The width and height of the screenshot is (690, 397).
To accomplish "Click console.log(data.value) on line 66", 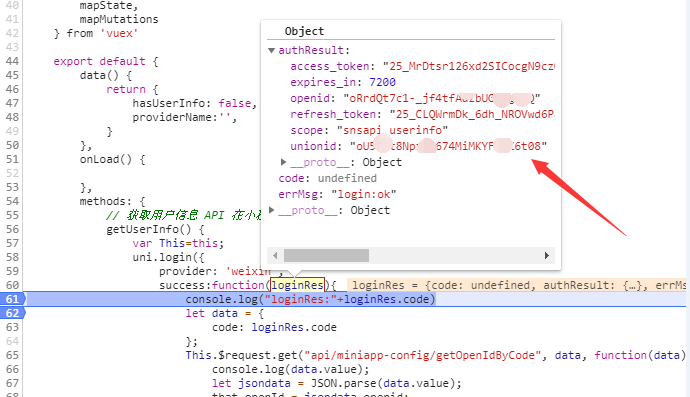I will pos(290,369).
